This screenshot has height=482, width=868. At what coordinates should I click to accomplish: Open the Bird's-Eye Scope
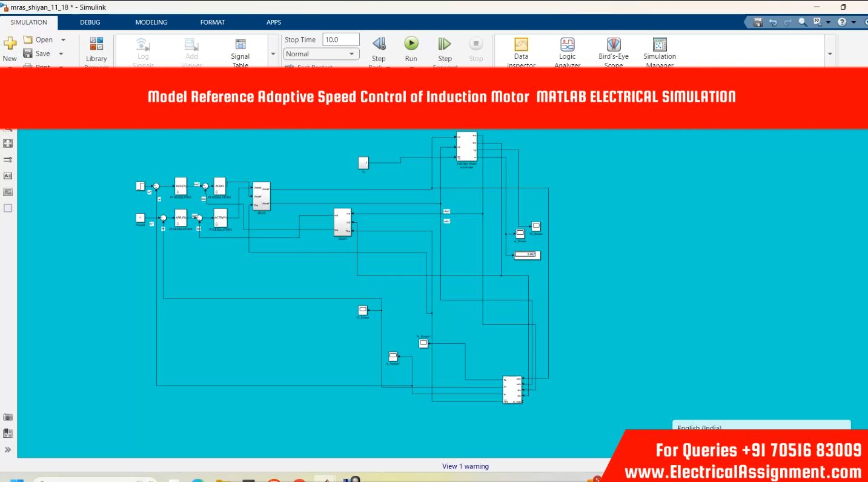(x=614, y=45)
